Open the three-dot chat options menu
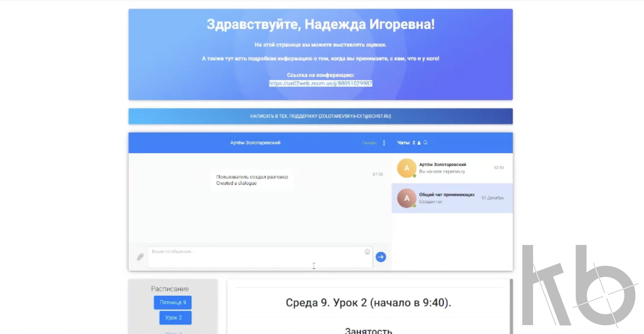The height and width of the screenshot is (334, 644). click(384, 143)
